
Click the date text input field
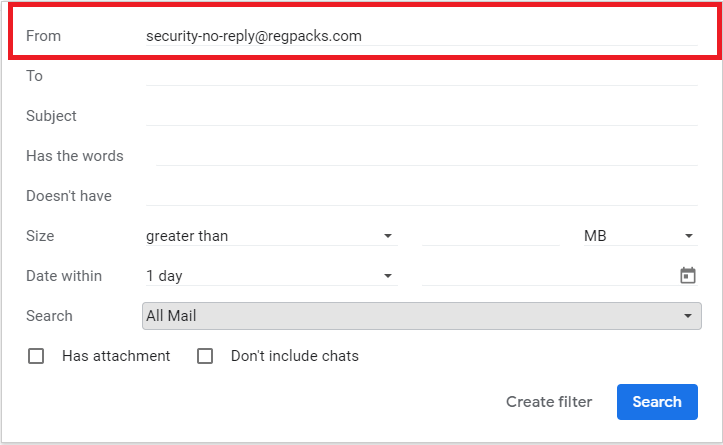pyautogui.click(x=549, y=276)
